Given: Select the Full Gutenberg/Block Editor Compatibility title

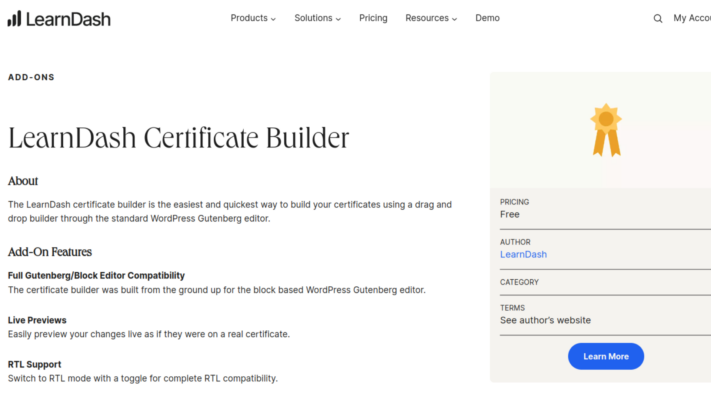Looking at the screenshot, I should 96,276.
